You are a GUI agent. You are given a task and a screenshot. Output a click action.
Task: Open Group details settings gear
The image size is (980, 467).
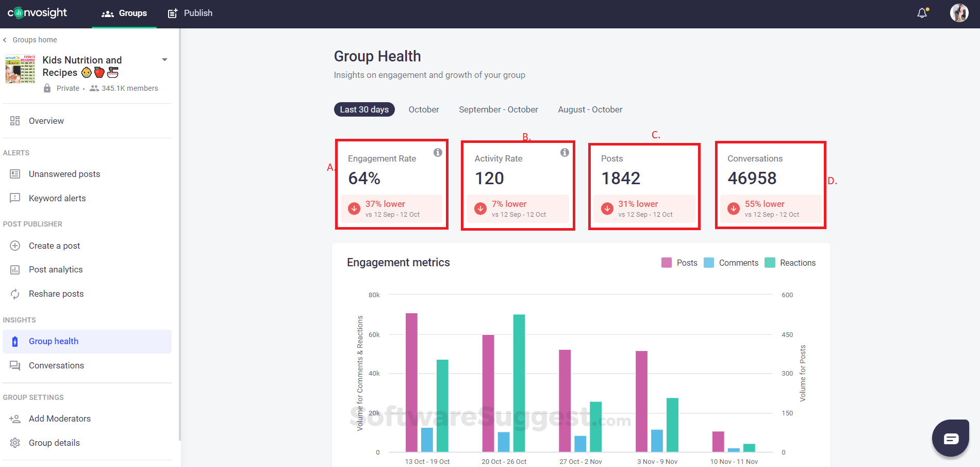click(15, 443)
